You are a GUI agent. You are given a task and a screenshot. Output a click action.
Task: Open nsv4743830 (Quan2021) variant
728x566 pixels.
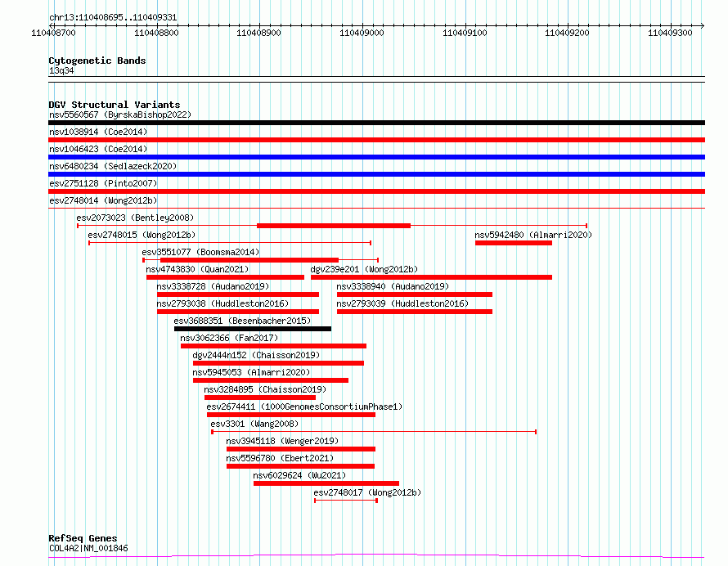tap(197, 269)
